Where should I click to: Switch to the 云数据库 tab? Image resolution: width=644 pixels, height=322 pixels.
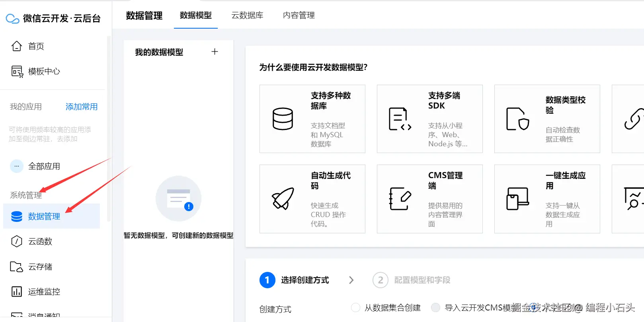click(x=247, y=15)
